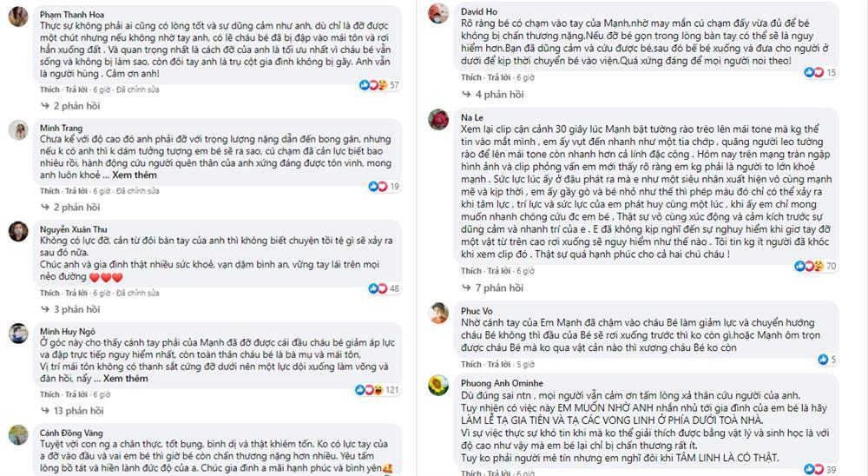Image resolution: width=868 pixels, height=476 pixels.
Task: Expand 13 phản hồi under Minh Huy Ngô
Action: [76, 411]
